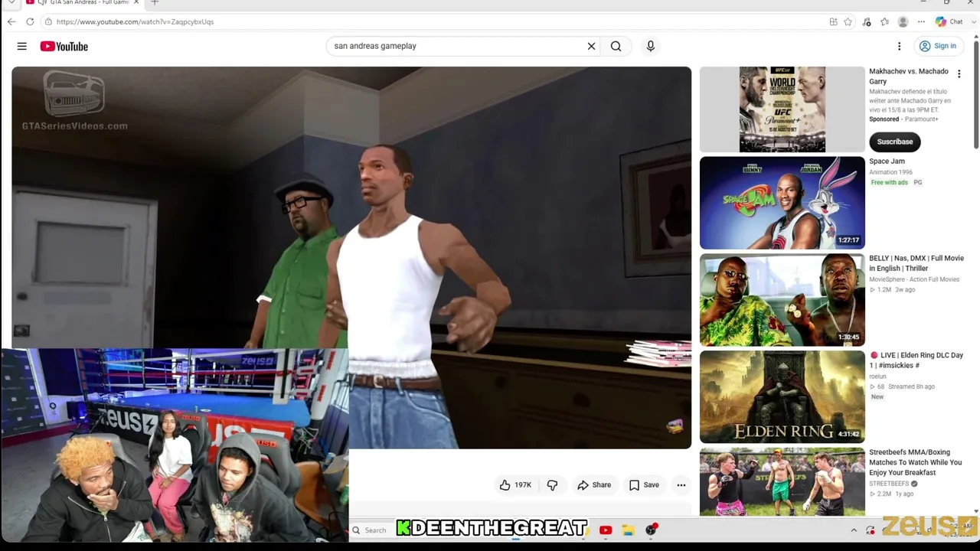This screenshot has width=980, height=551.
Task: Save the video to a playlist
Action: 644,485
